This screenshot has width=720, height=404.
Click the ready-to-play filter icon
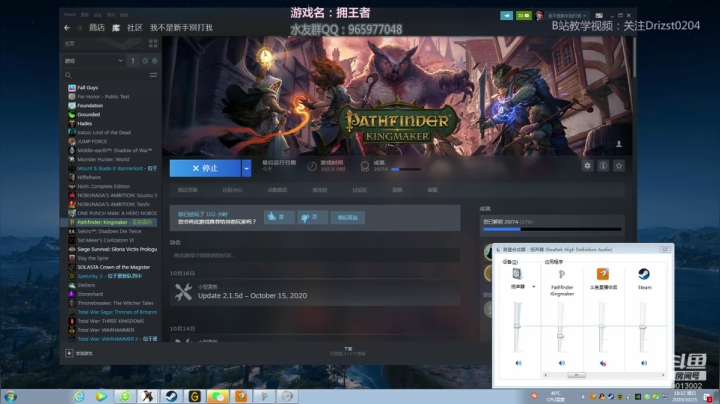coord(155,61)
